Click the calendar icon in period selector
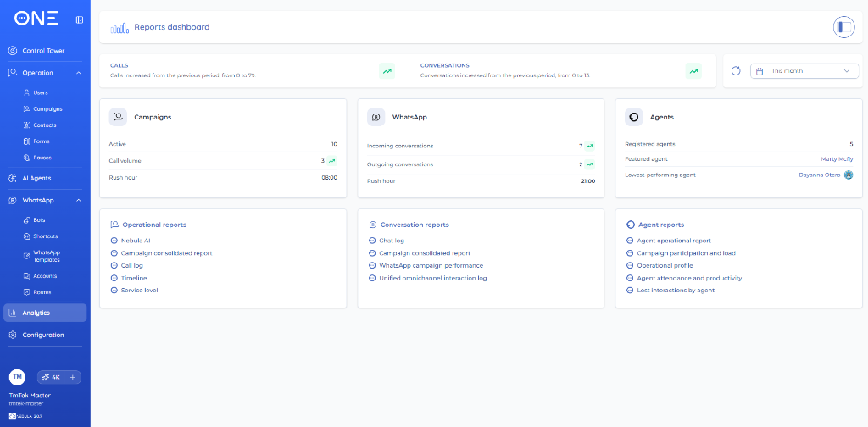 [759, 71]
